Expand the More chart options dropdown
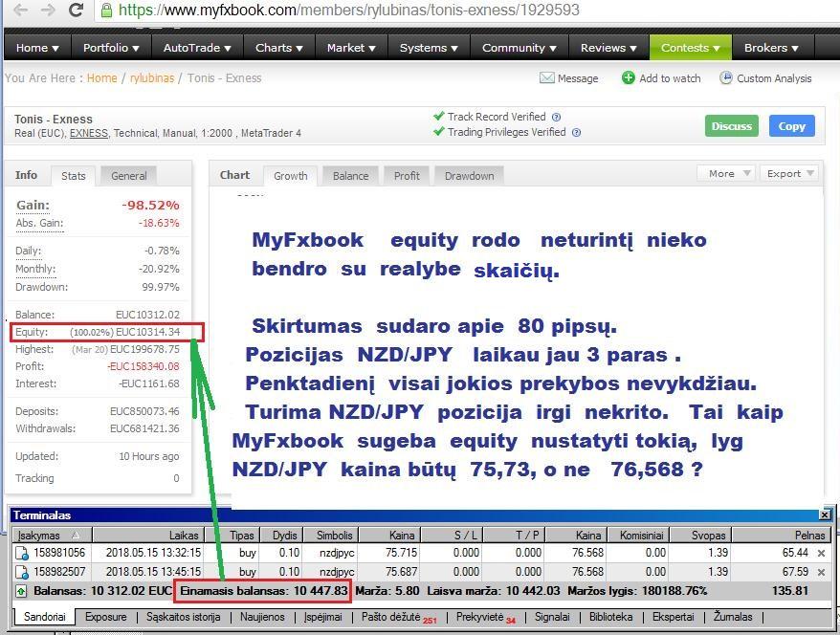The width and height of the screenshot is (840, 635). [x=726, y=173]
